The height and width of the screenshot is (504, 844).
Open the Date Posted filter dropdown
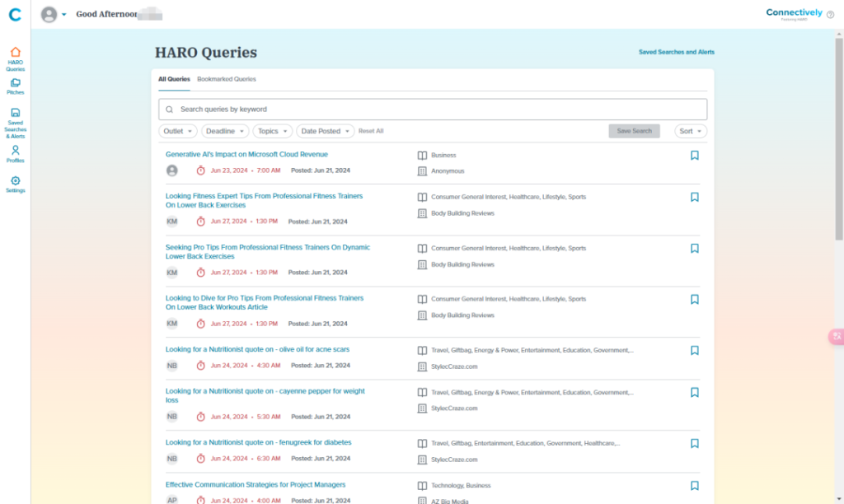(x=325, y=131)
